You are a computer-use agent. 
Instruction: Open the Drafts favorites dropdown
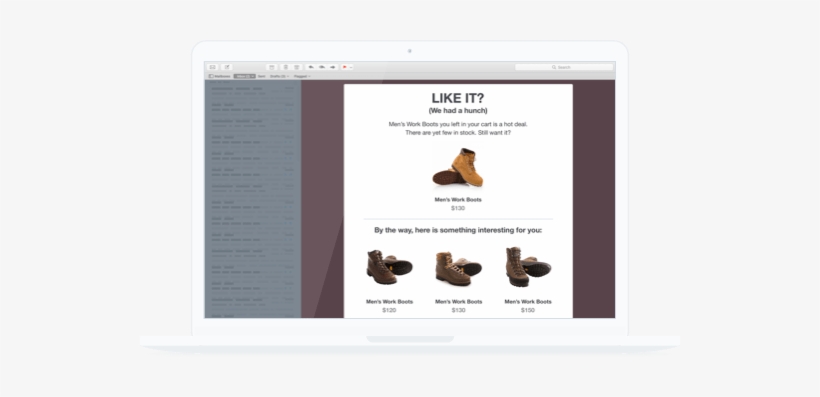click(279, 76)
